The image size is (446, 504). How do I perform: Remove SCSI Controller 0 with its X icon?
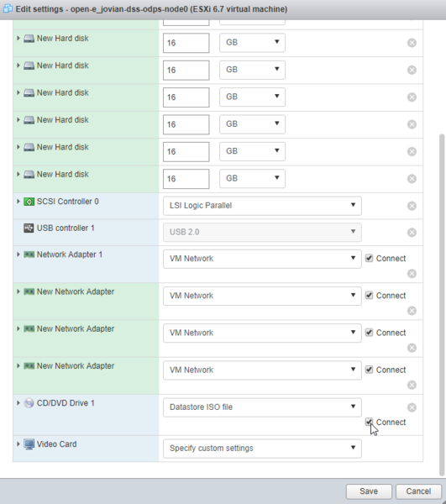click(412, 206)
